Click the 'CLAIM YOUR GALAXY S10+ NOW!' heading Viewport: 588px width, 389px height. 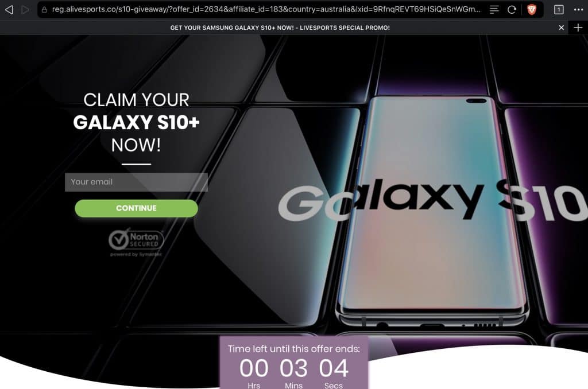(x=136, y=122)
